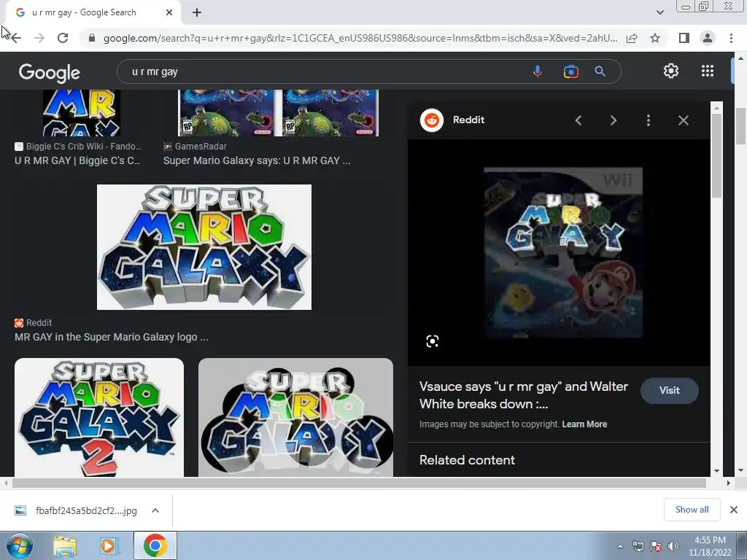The image size is (747, 560).
Task: Open the Learn More copyright link
Action: tap(584, 424)
